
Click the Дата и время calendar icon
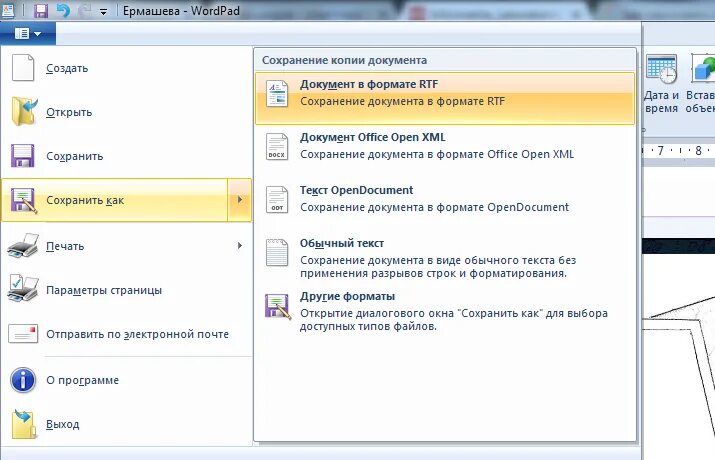point(662,69)
